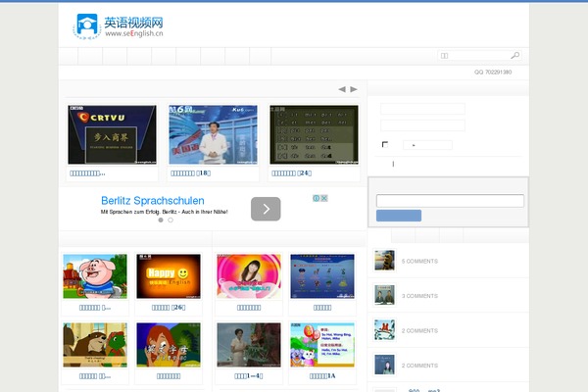Open the phonetic symbols table video thumbnail

pos(314,134)
